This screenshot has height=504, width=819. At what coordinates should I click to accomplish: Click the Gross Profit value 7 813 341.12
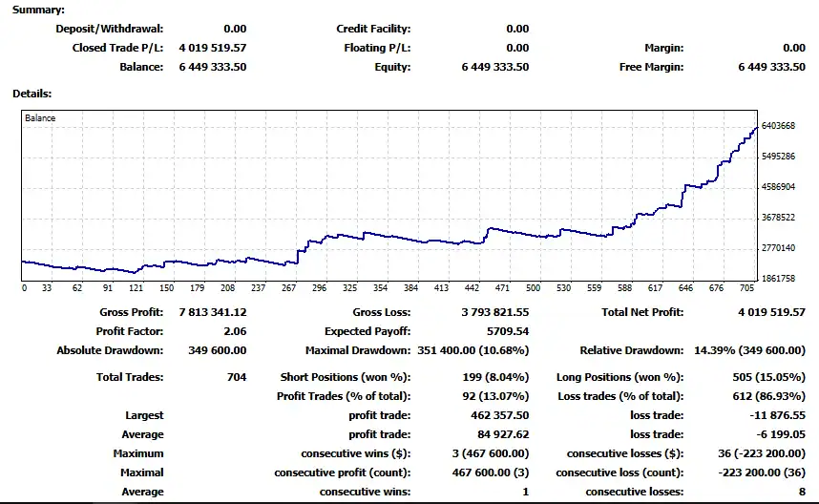[x=213, y=312]
